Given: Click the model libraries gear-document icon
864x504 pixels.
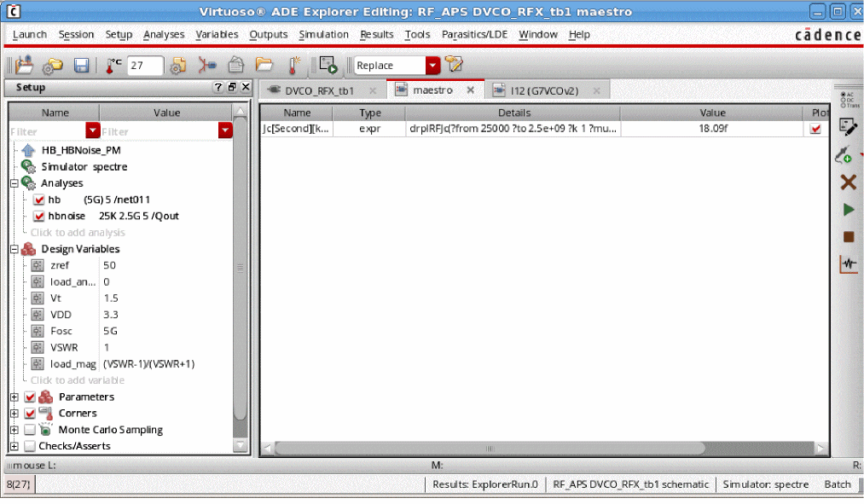Looking at the screenshot, I should point(177,66).
